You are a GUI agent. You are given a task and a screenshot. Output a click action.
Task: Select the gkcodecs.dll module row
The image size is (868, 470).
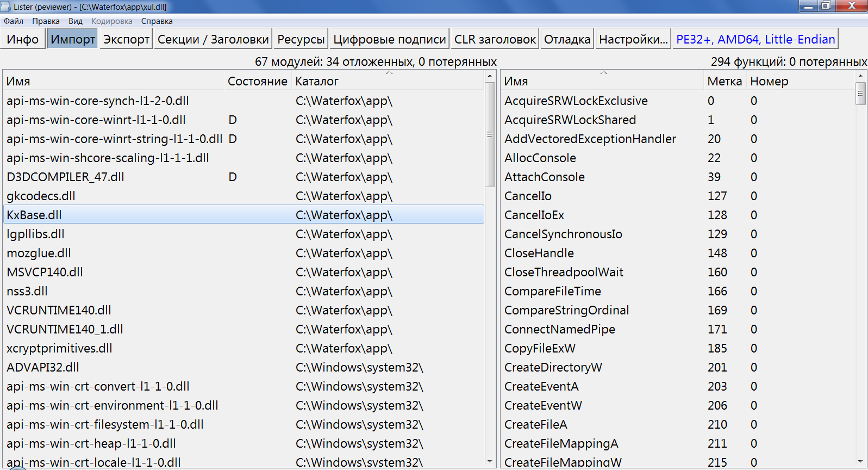click(243, 196)
